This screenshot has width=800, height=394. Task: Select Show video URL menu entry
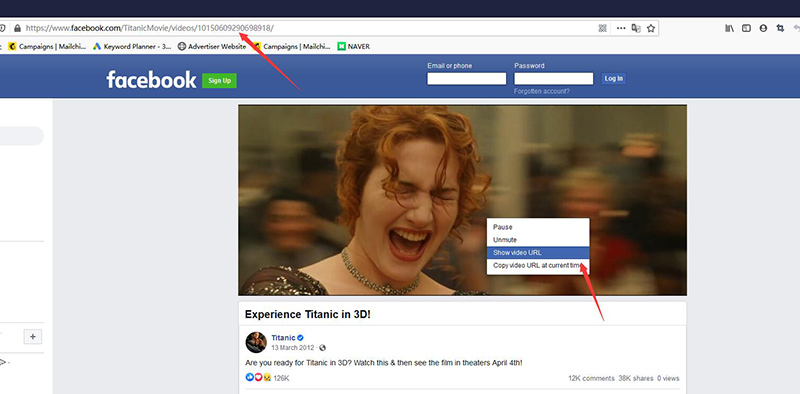538,253
